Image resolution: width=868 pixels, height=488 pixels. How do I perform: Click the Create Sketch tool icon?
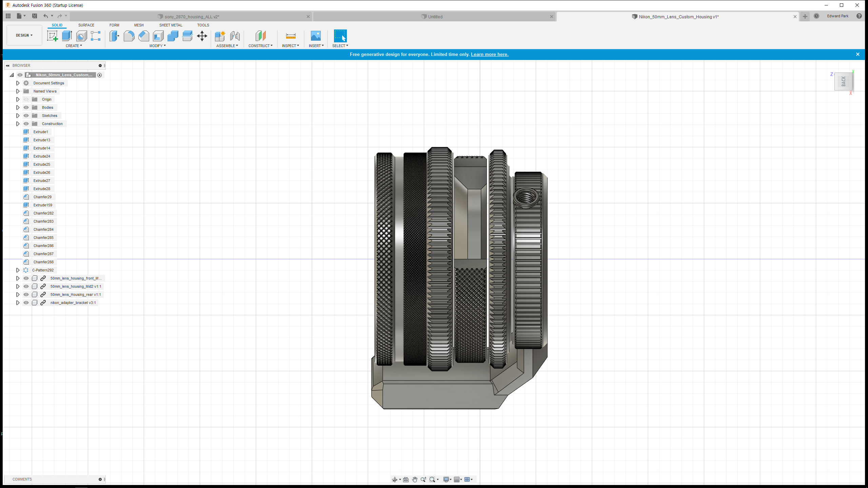pyautogui.click(x=52, y=36)
